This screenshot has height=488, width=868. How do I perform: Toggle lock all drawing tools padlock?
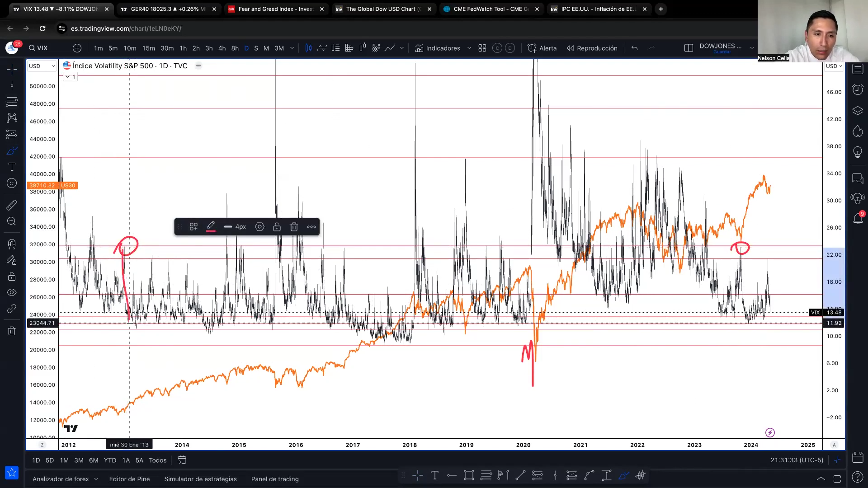tap(12, 277)
